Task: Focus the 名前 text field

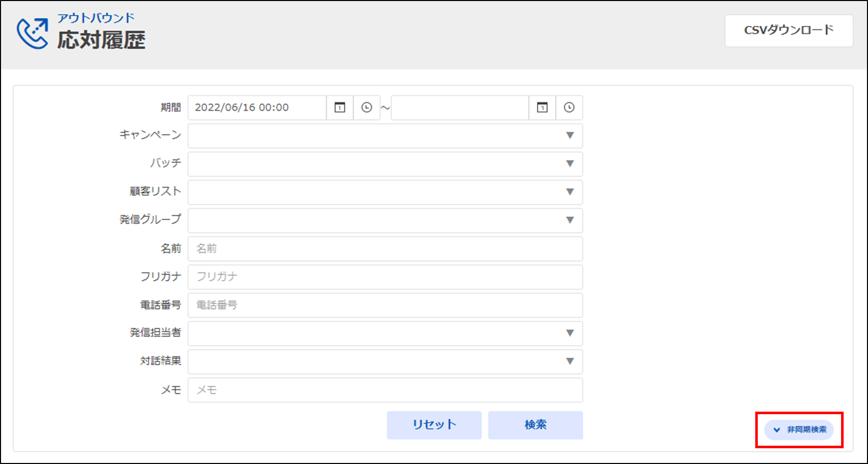Action: click(385, 249)
